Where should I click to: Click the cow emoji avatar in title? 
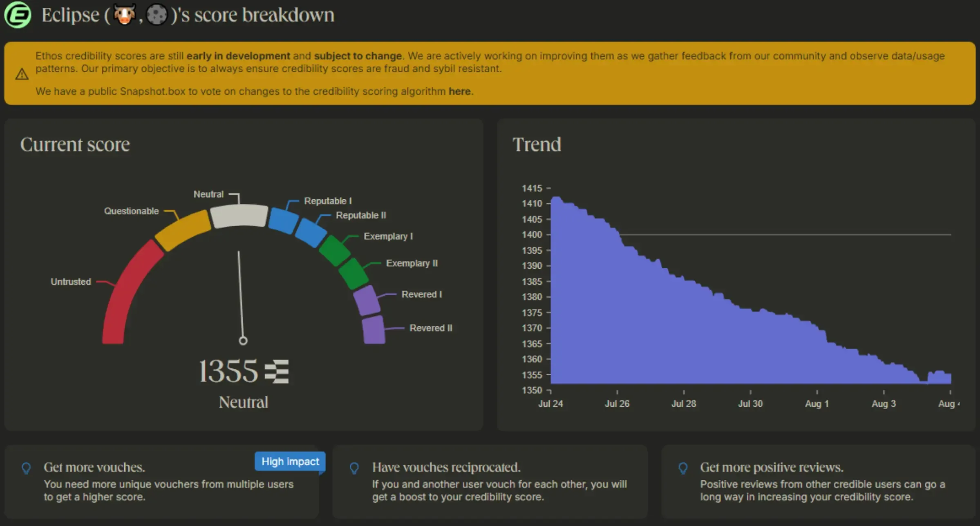point(124,15)
